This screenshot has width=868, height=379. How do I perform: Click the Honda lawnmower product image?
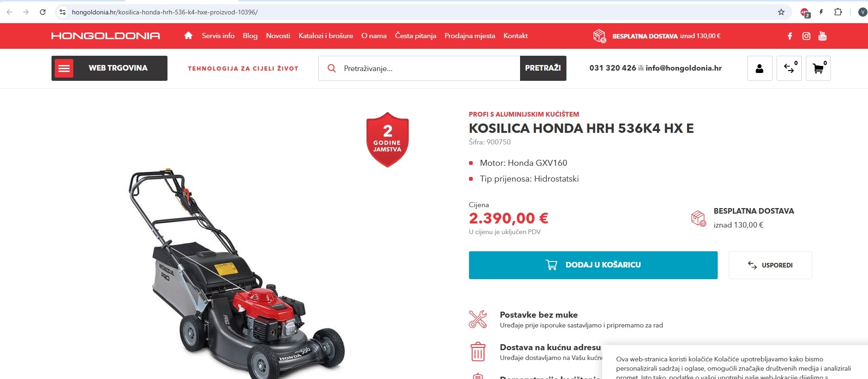[237, 274]
